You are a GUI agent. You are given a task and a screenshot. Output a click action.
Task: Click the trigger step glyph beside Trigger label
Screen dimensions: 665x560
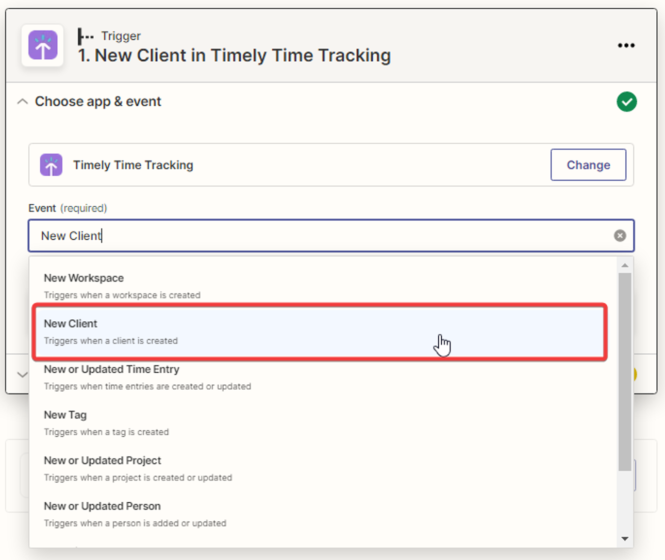coord(85,36)
